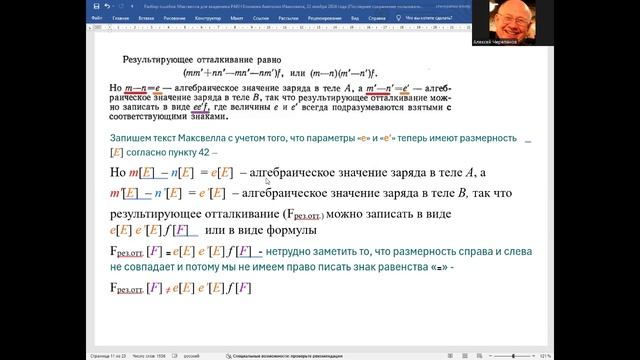Switch to Web Layout view icon
640x360 pixels.
point(480,356)
